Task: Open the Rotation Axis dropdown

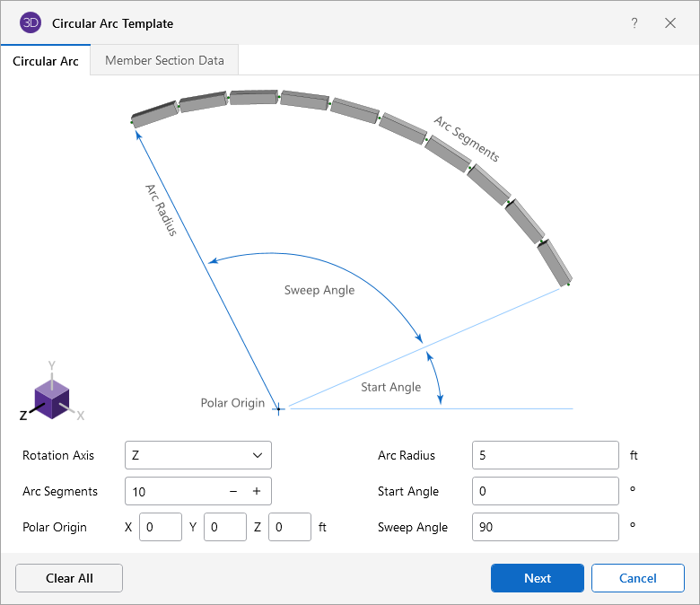Action: (198, 455)
